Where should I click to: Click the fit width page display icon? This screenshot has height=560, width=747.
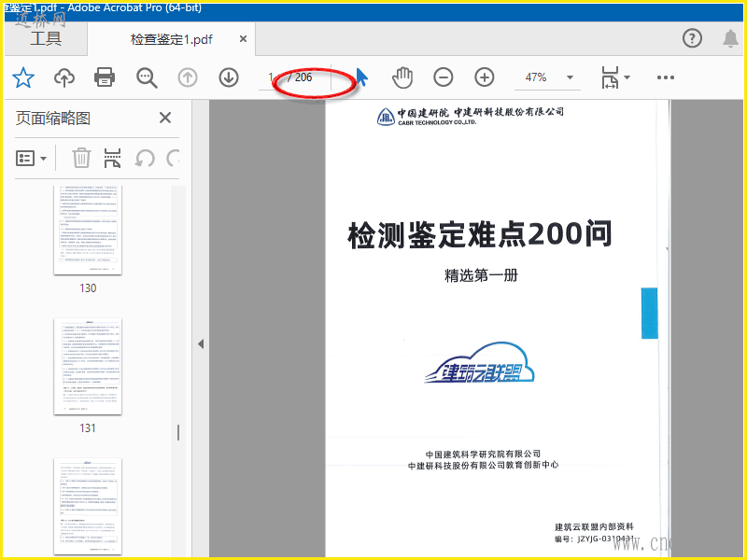click(610, 77)
